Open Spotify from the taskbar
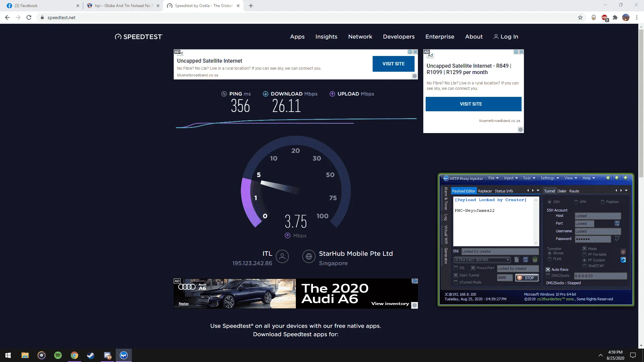 tap(58, 355)
